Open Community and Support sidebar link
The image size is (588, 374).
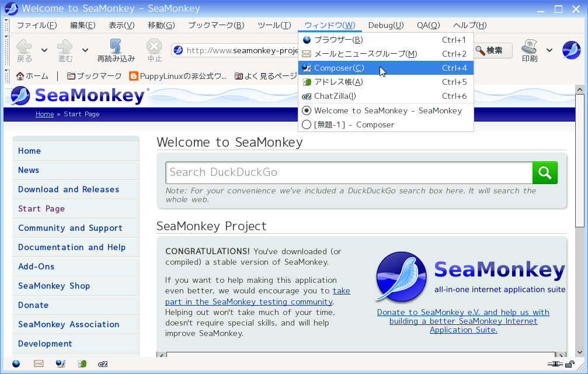click(x=70, y=228)
